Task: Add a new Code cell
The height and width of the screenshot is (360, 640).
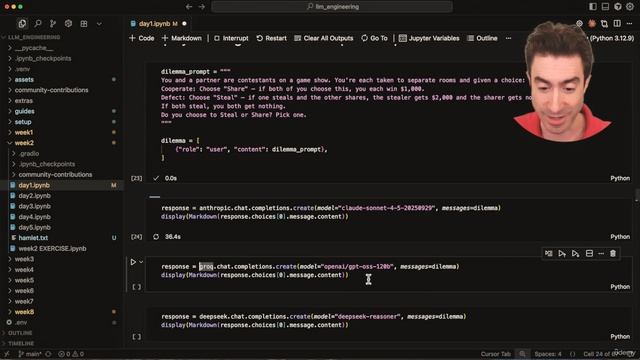Action: [142, 38]
